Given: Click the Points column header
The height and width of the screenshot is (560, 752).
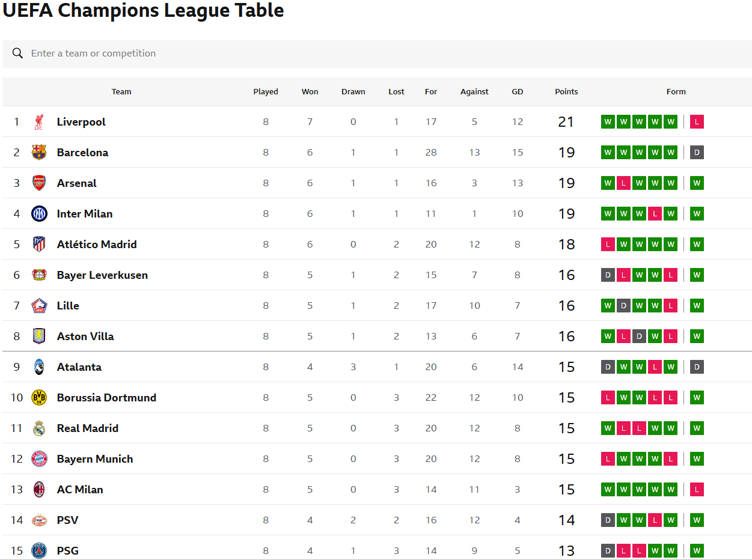Looking at the screenshot, I should pyautogui.click(x=566, y=92).
